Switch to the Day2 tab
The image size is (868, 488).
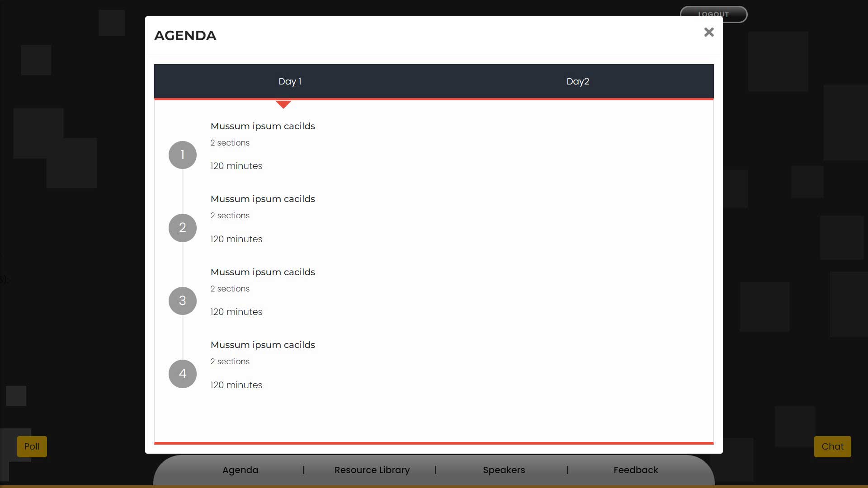pyautogui.click(x=577, y=81)
